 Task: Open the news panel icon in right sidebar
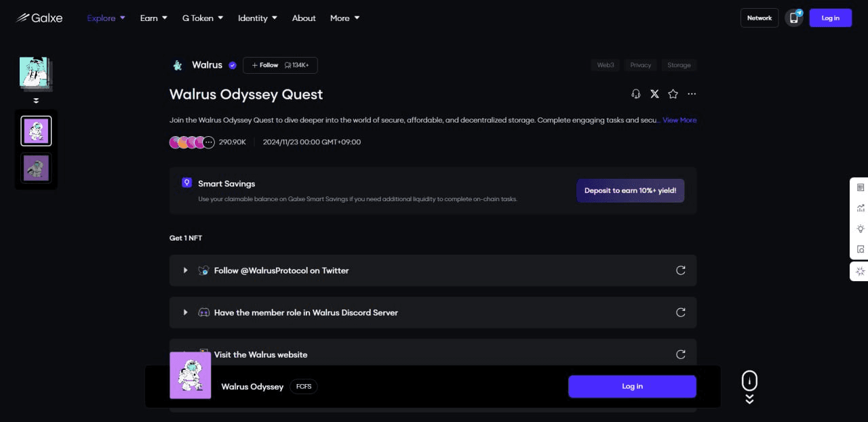[861, 187]
